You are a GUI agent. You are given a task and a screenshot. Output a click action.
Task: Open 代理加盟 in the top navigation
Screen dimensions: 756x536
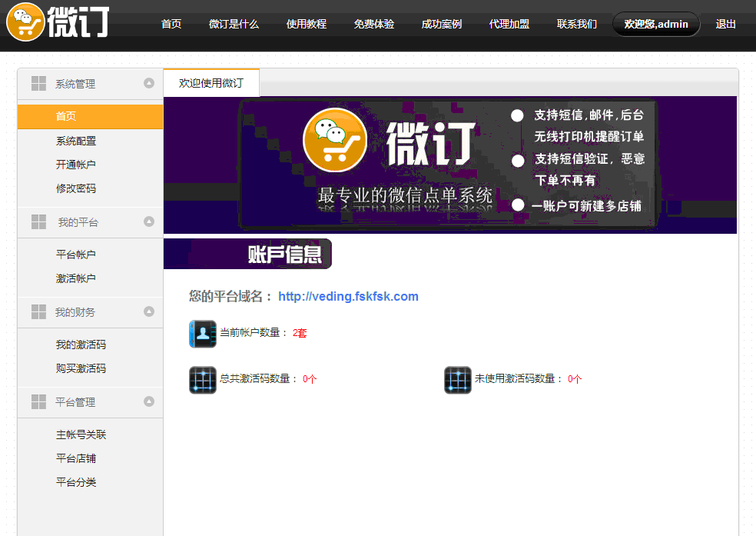coord(509,24)
